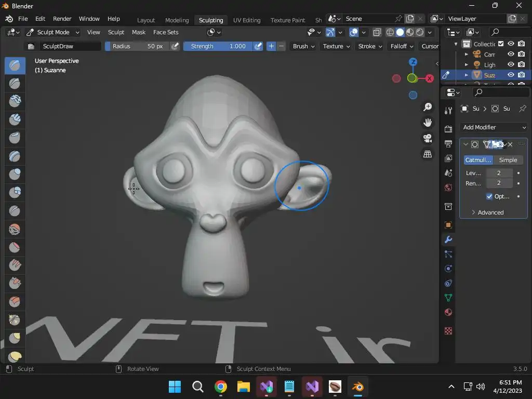Select the Blob brush tool
This screenshot has width=532, height=399.
15,192
